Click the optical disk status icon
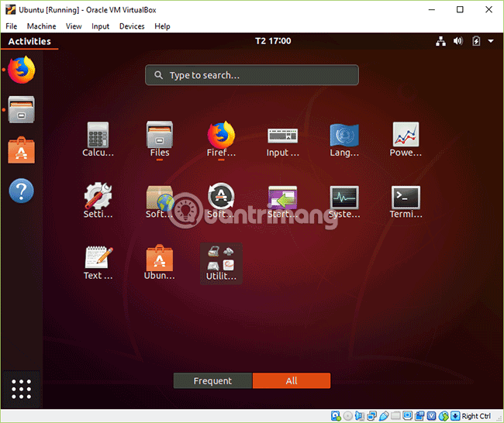The width and height of the screenshot is (504, 423). point(348,416)
